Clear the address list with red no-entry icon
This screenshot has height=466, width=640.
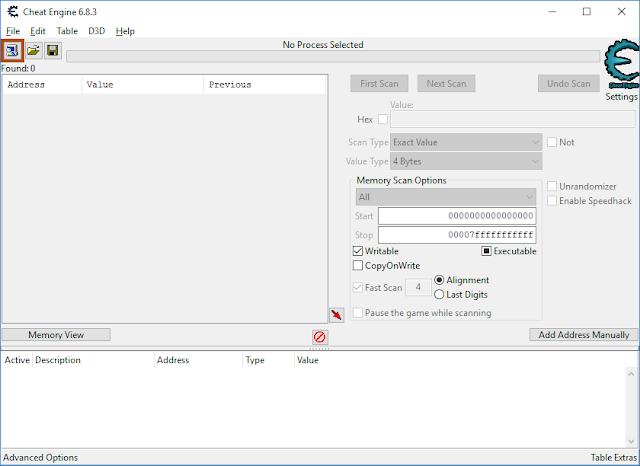pyautogui.click(x=320, y=337)
